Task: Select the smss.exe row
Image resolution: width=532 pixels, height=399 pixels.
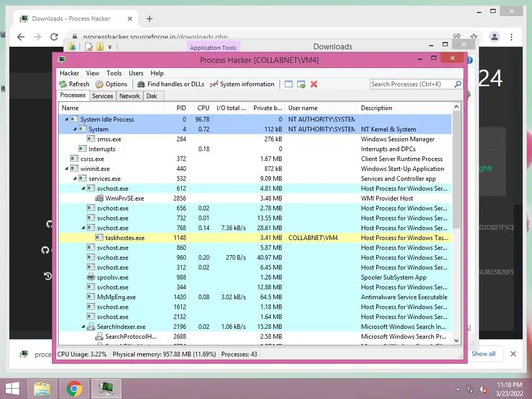Action: (255, 139)
